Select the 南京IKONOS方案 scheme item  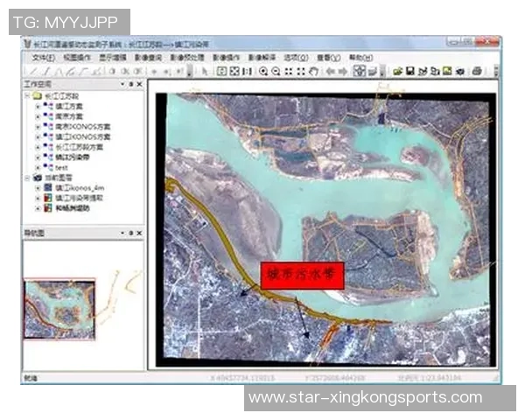point(82,127)
